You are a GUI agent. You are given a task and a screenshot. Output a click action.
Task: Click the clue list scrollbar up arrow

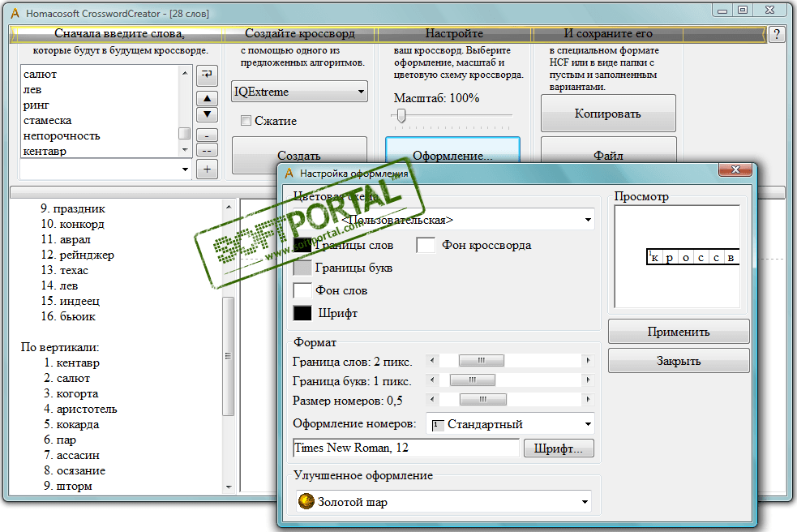(229, 207)
